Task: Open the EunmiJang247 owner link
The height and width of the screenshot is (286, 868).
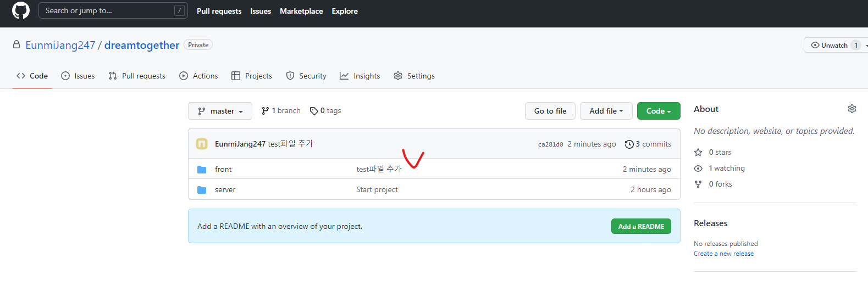Action: point(60,45)
